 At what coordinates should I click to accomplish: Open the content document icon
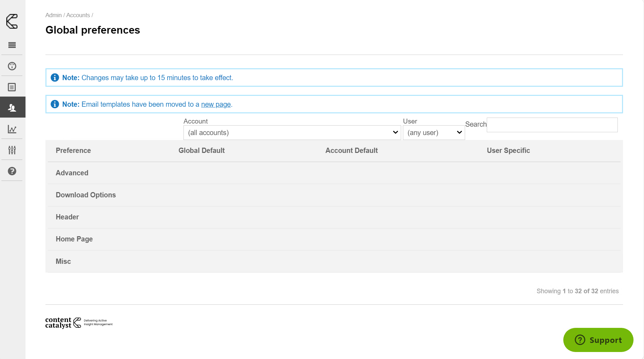(x=12, y=87)
